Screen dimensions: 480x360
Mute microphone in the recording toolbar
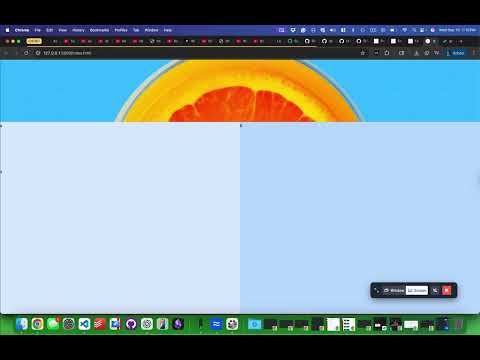435,290
